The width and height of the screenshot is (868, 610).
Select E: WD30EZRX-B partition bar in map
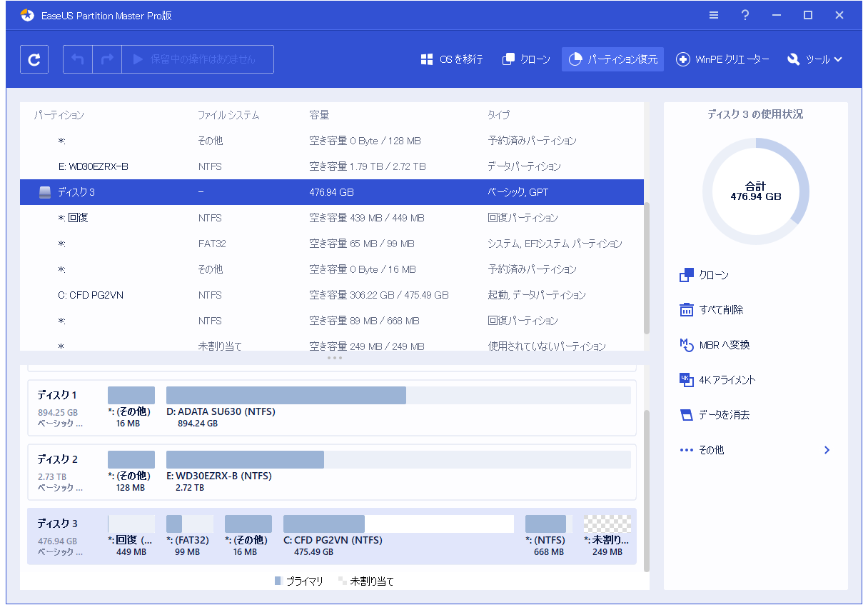click(x=398, y=459)
